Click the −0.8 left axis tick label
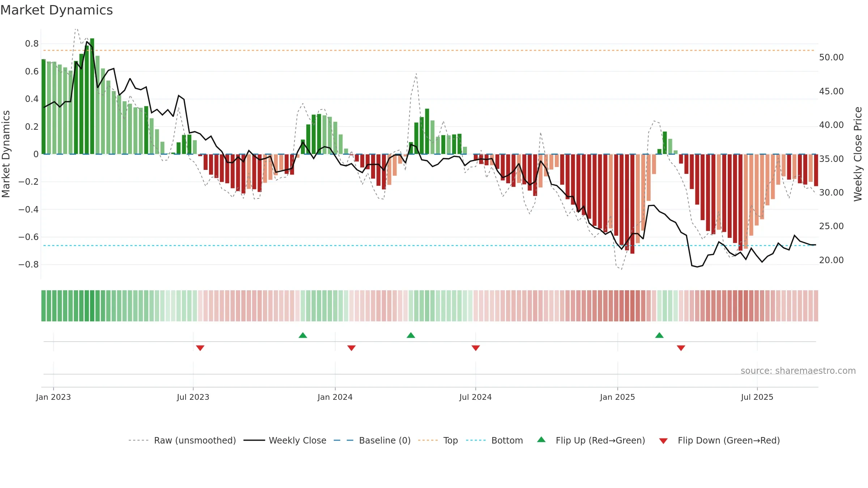Image resolution: width=868 pixels, height=488 pixels. (29, 265)
